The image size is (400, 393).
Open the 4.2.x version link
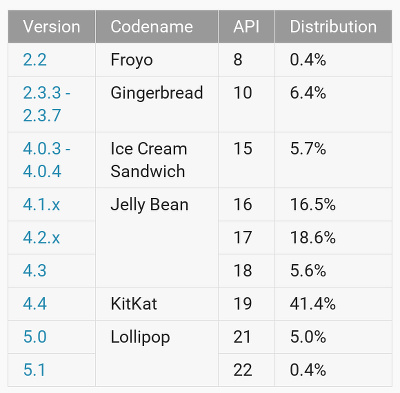click(x=41, y=238)
